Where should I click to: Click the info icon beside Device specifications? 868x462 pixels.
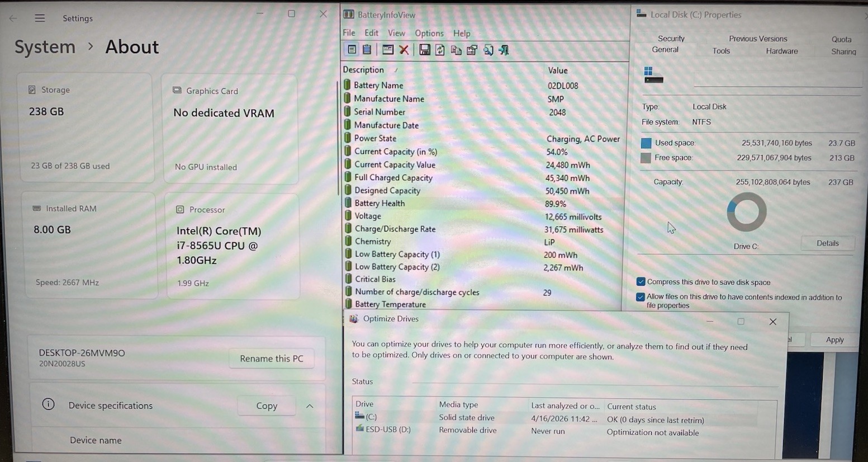coord(49,404)
